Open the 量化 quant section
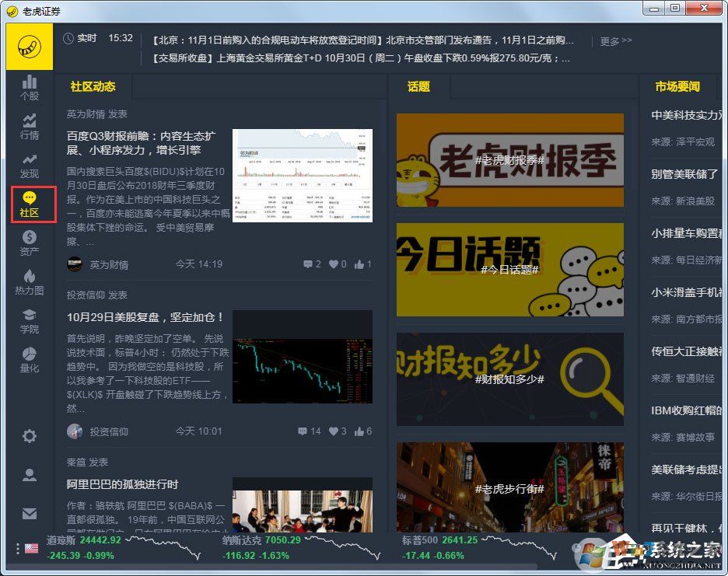Viewport: 728px width, 576px height. click(x=30, y=361)
